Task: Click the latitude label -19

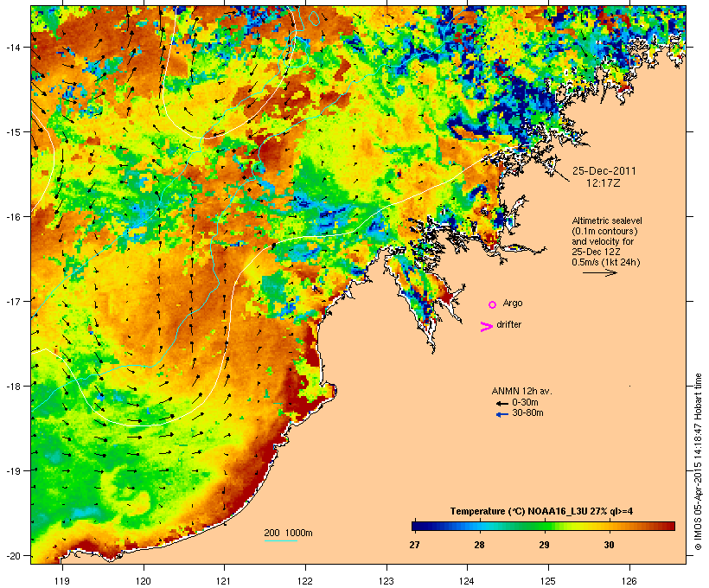Action: coord(13,471)
